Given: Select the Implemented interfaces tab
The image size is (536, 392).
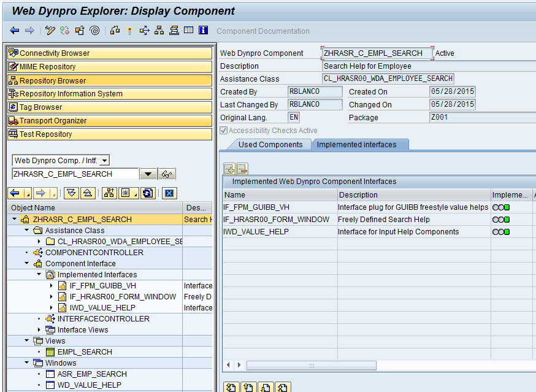Looking at the screenshot, I should (x=356, y=145).
